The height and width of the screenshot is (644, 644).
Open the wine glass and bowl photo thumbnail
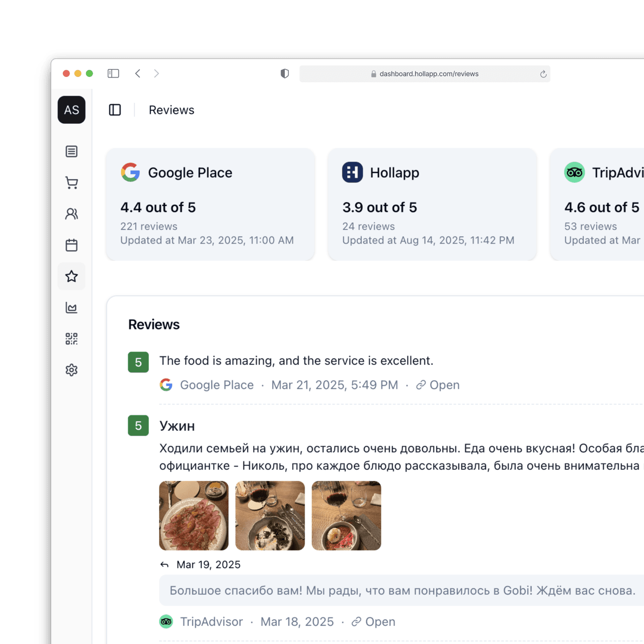point(347,516)
